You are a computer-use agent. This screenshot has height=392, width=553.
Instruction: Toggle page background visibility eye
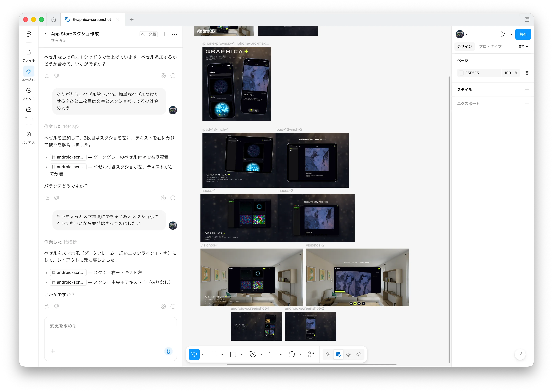pos(527,73)
